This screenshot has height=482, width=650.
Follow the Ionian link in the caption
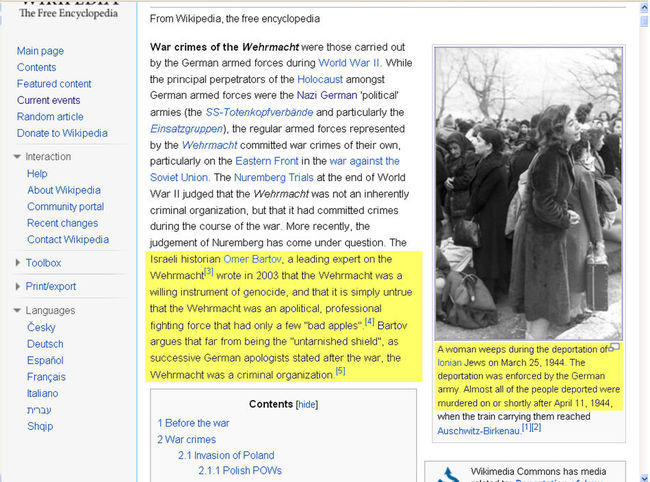(x=449, y=363)
